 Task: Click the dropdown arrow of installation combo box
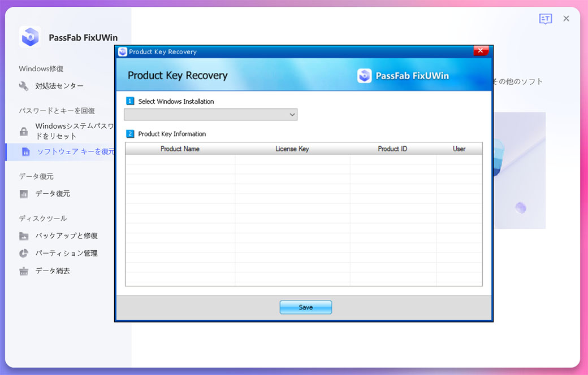(292, 115)
